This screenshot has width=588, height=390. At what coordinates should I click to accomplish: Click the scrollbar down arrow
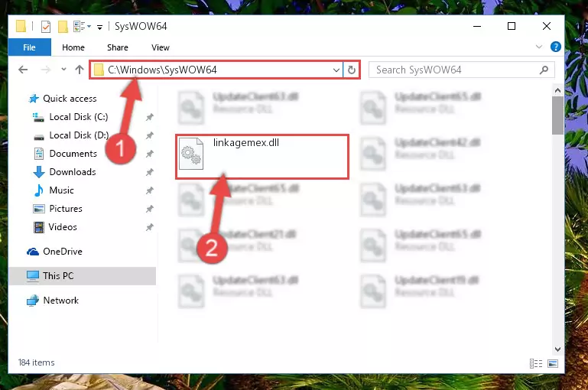click(557, 349)
